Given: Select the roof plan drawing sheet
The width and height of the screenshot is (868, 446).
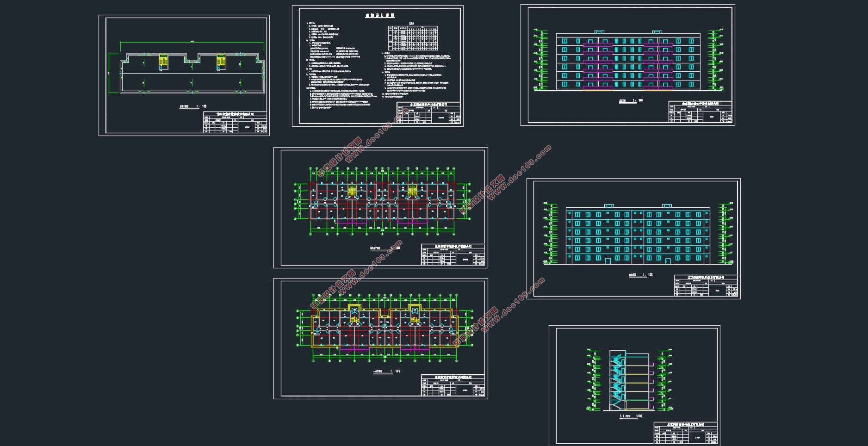Looking at the screenshot, I should [x=184, y=75].
